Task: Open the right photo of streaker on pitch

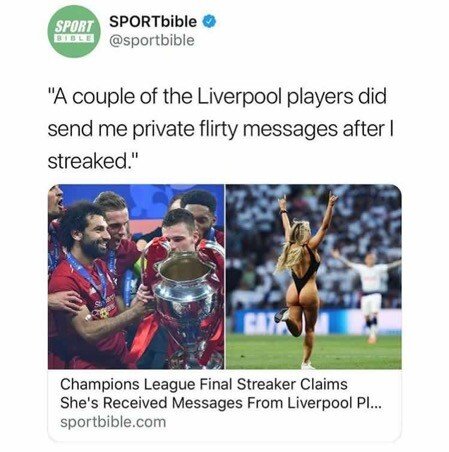Action: (314, 276)
